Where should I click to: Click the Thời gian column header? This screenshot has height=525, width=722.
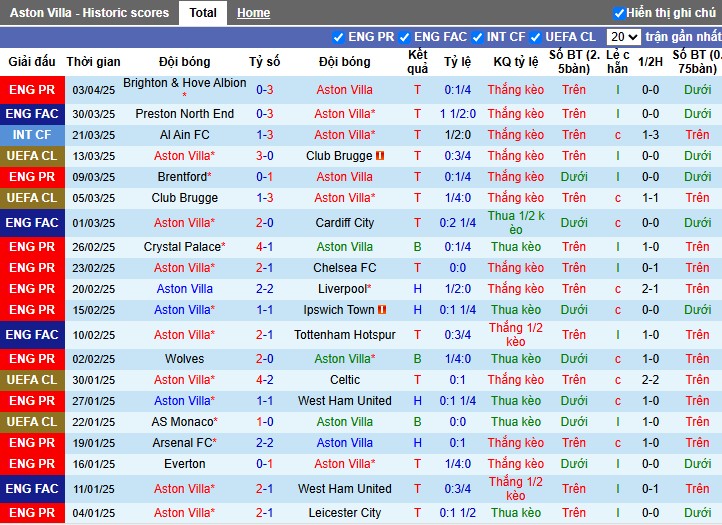click(93, 62)
